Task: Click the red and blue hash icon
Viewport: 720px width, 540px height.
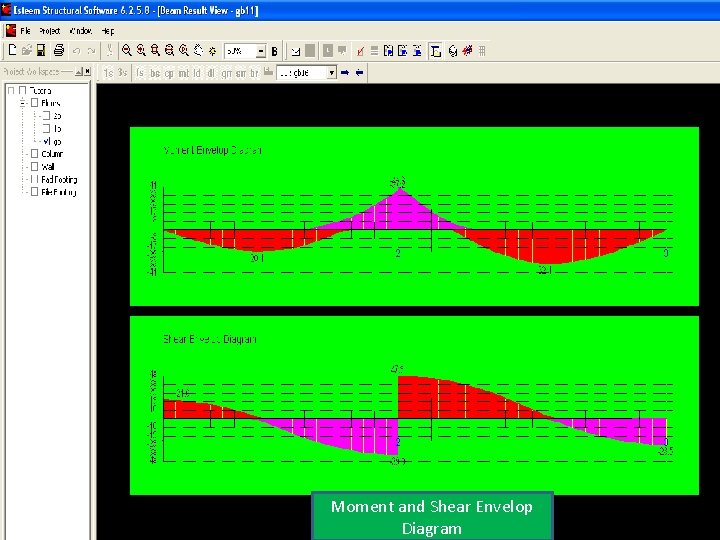Action: [467, 51]
